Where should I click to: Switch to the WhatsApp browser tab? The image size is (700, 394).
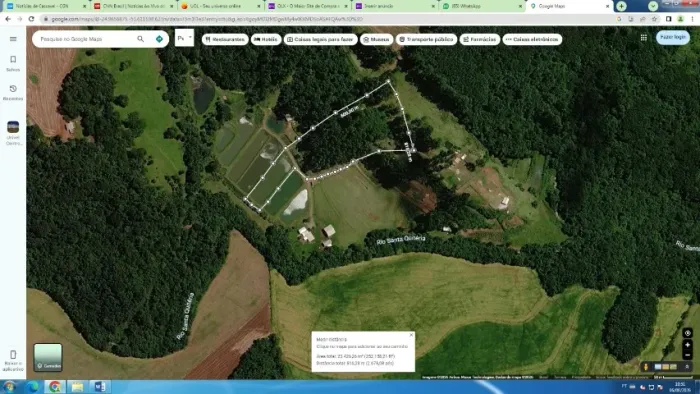(481, 6)
